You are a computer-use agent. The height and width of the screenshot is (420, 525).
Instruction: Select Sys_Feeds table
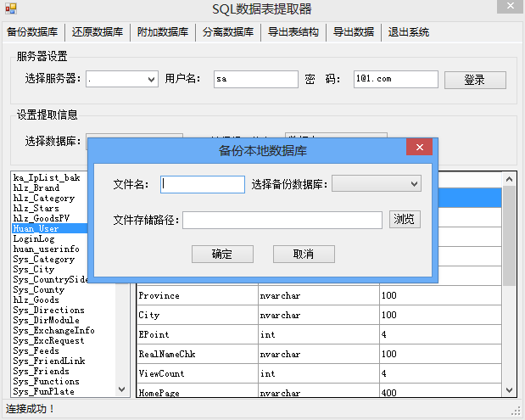[x=36, y=351]
